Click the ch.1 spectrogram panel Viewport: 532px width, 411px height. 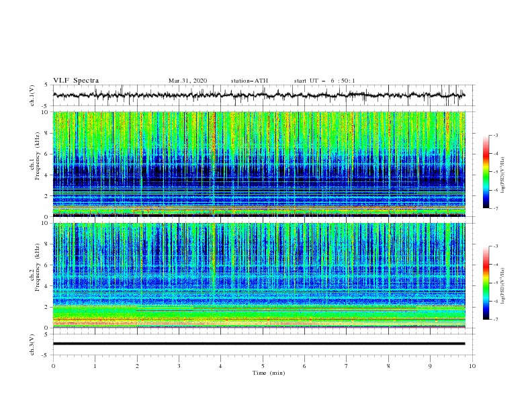tap(259, 164)
